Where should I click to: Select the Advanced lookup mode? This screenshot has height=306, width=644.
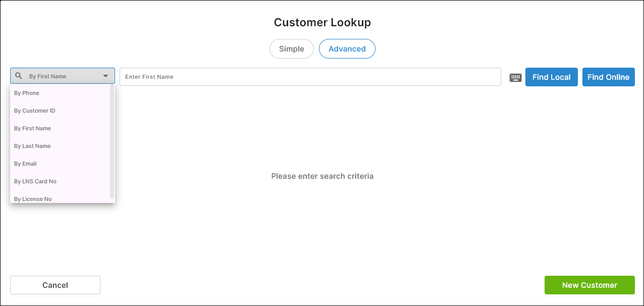tap(347, 49)
